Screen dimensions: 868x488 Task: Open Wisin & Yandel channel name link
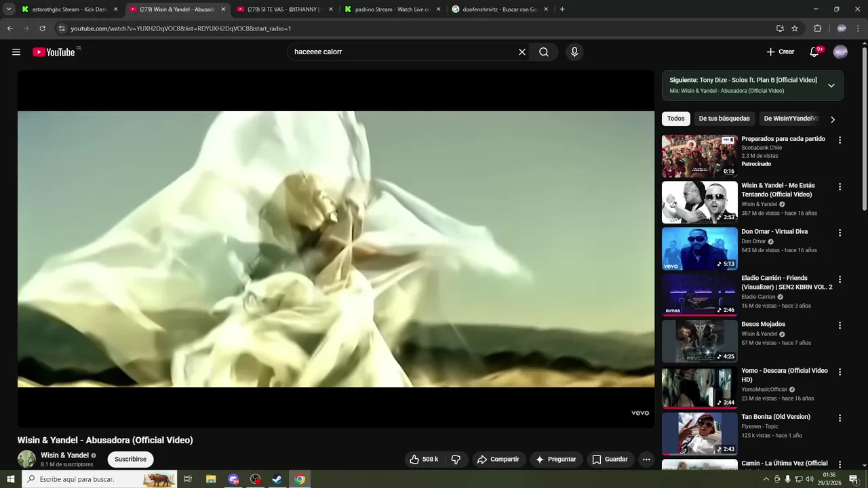click(65, 455)
